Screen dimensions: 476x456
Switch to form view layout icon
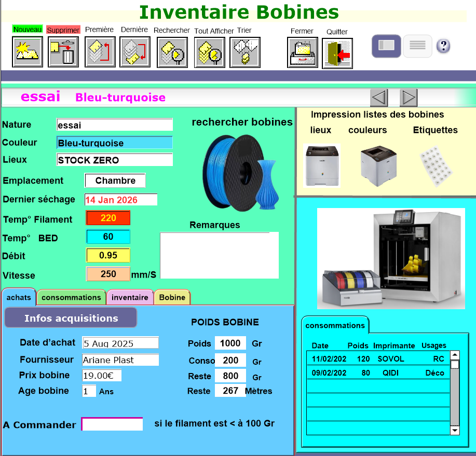386,46
